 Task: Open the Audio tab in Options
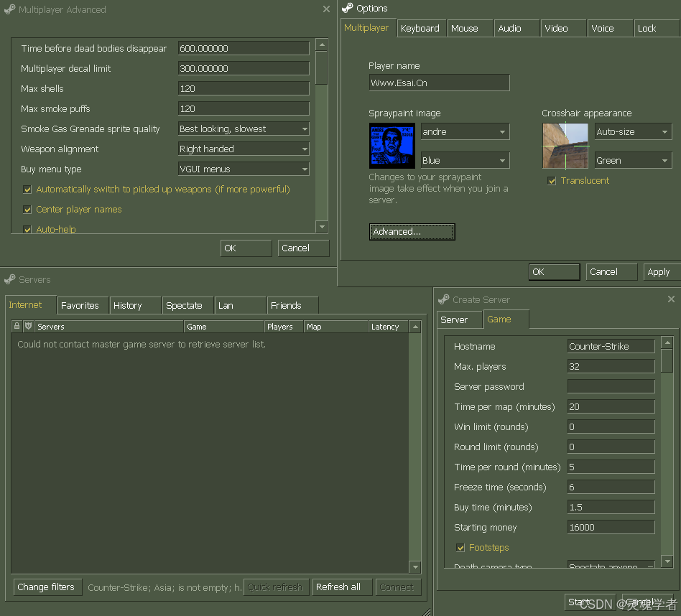tap(516, 29)
